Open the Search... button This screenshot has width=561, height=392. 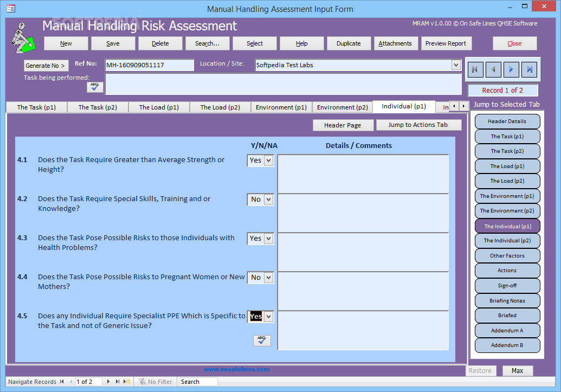(x=208, y=43)
